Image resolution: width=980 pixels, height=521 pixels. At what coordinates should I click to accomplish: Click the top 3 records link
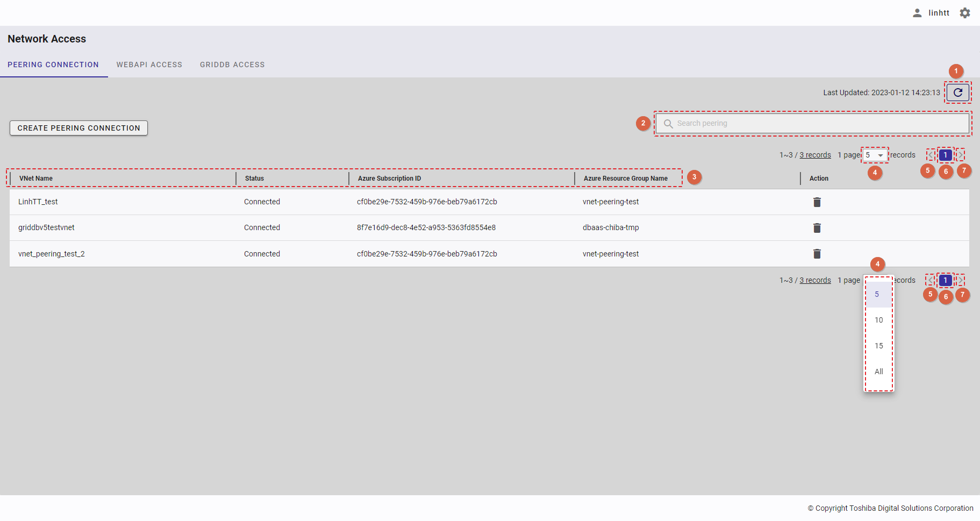(x=815, y=155)
